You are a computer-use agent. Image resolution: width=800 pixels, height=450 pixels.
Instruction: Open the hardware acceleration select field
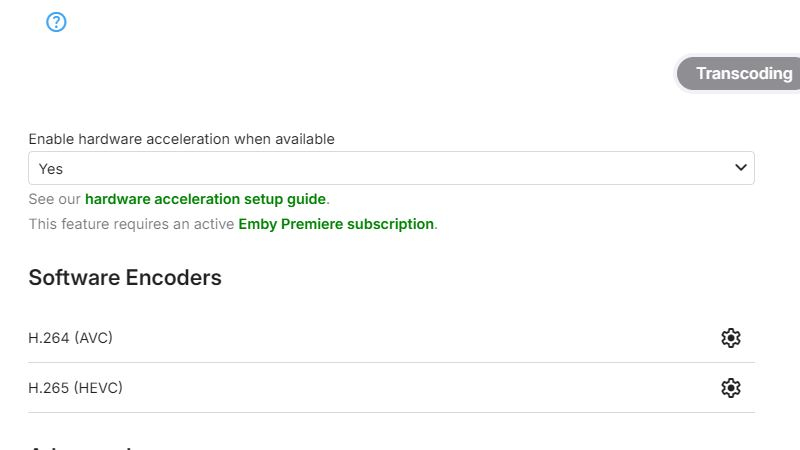pyautogui.click(x=390, y=168)
